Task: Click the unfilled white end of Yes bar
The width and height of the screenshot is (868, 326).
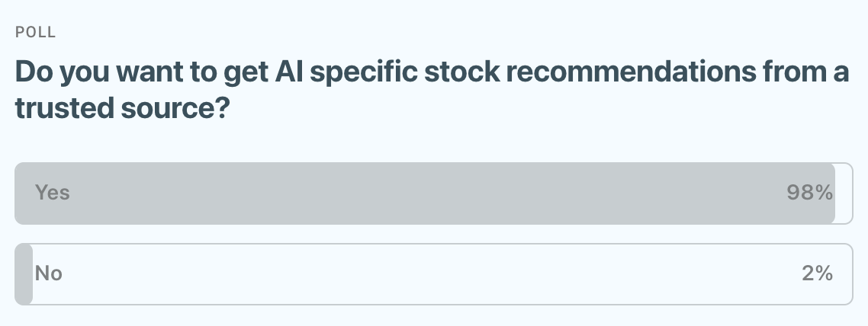Action: [x=844, y=193]
